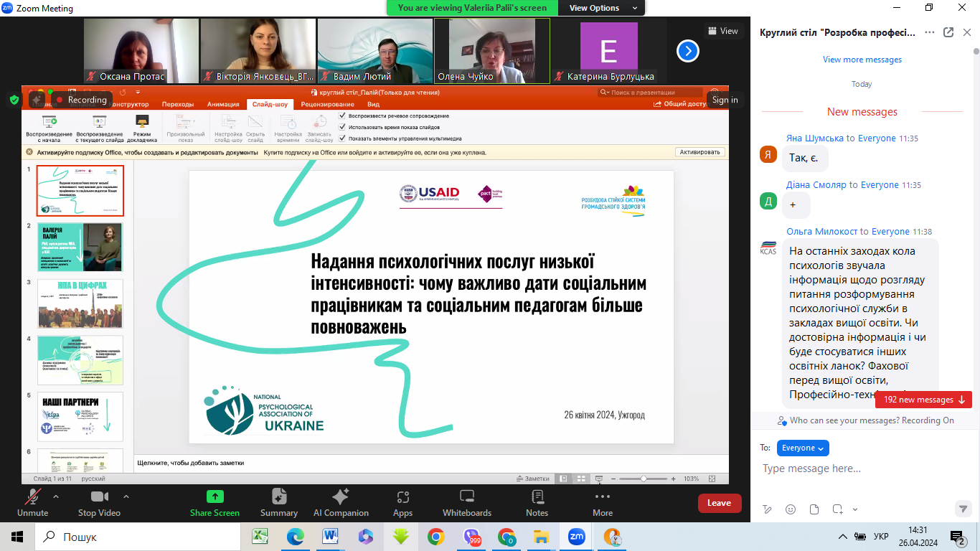Click the View more messages link
The height and width of the screenshot is (551, 980).
click(x=862, y=60)
